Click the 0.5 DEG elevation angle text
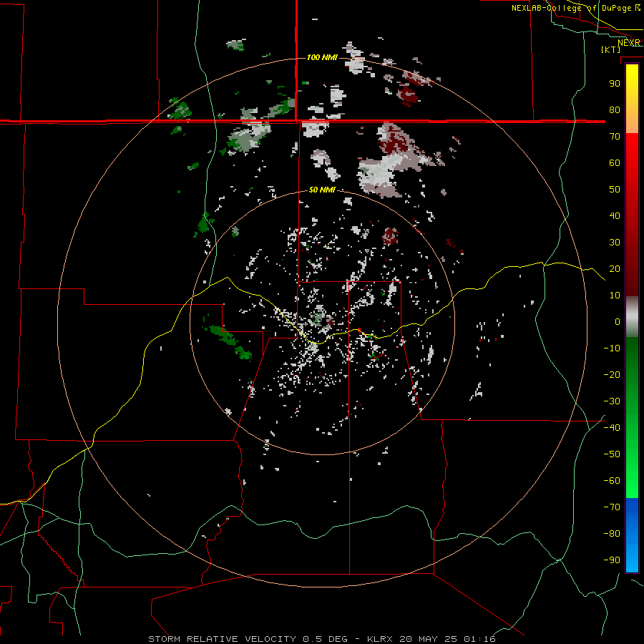644x644 pixels. point(325,639)
